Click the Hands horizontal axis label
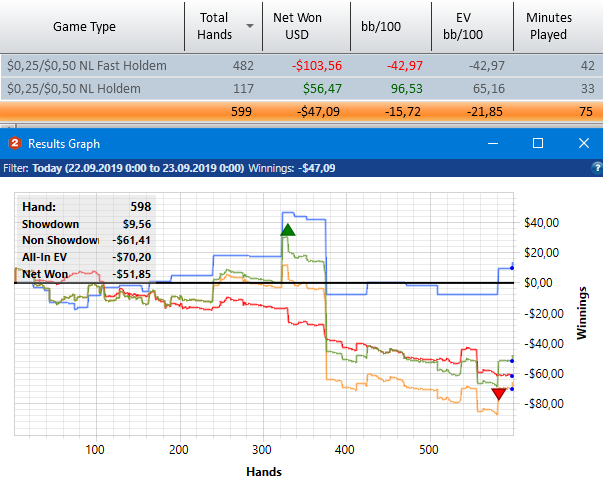 [x=264, y=471]
